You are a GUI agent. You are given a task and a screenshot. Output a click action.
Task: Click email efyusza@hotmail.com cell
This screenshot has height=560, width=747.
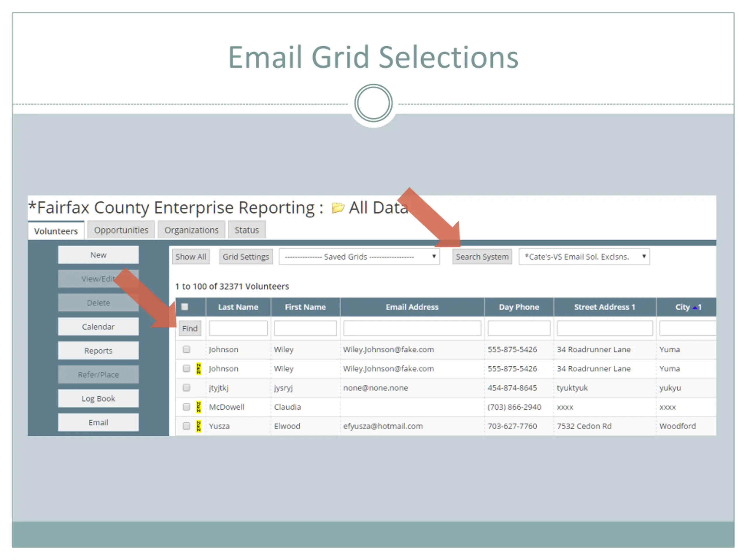(383, 426)
